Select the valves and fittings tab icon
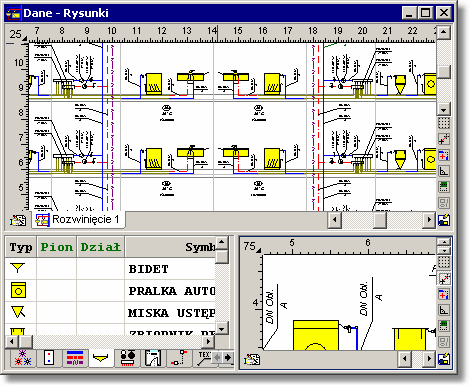 click(x=127, y=358)
